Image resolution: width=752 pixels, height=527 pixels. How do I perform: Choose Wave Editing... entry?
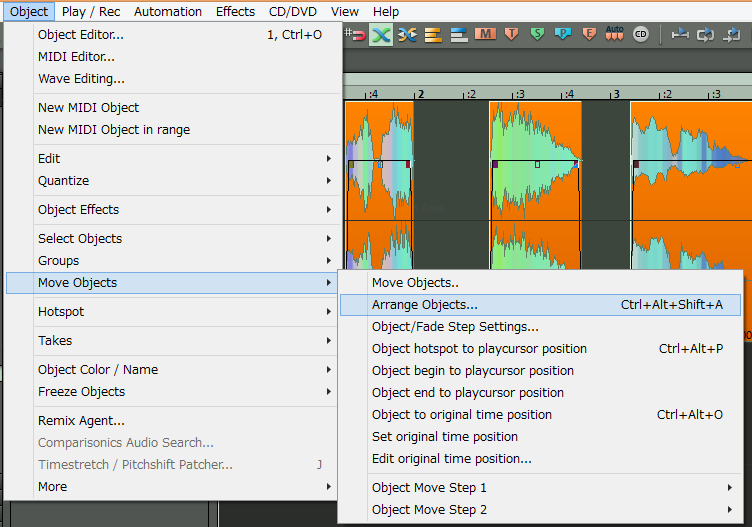click(173, 79)
